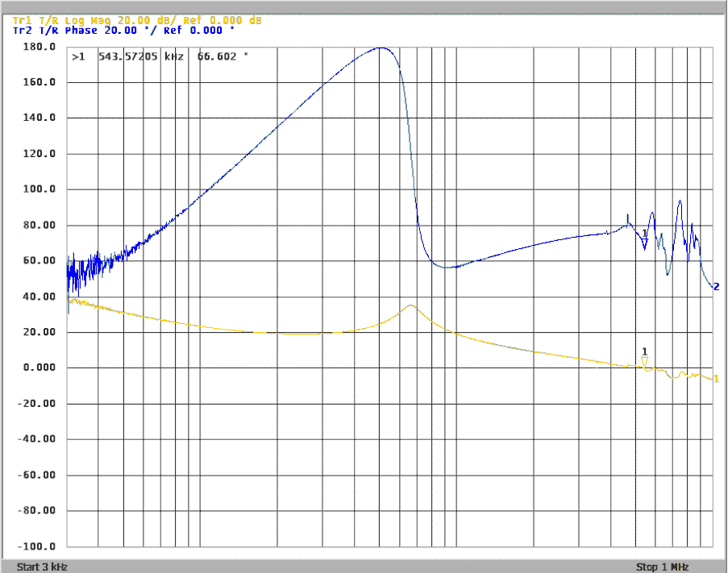This screenshot has width=728, height=573.
Task: Click the 40.00 Y-axis scale label
Action: [x=40, y=297]
